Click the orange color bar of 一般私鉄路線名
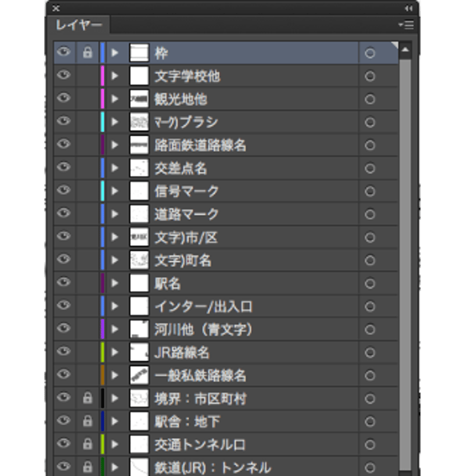The height and width of the screenshot is (476, 476). click(102, 376)
